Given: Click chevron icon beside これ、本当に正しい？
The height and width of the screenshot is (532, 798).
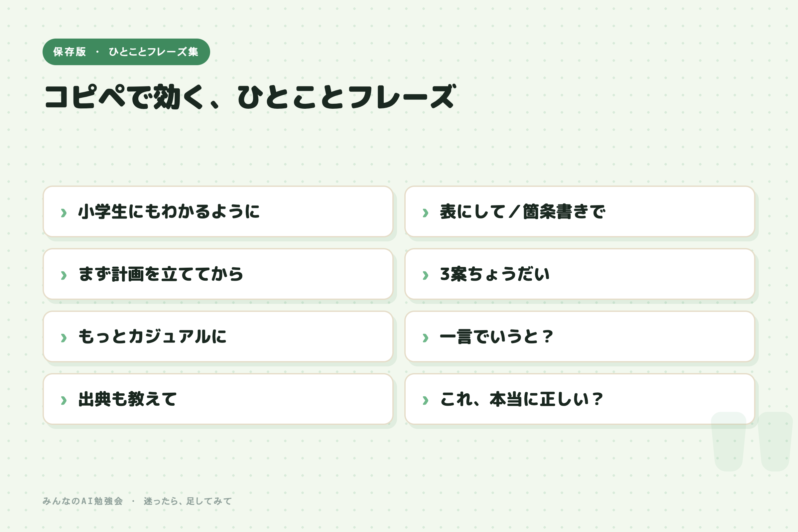Looking at the screenshot, I should (426, 400).
